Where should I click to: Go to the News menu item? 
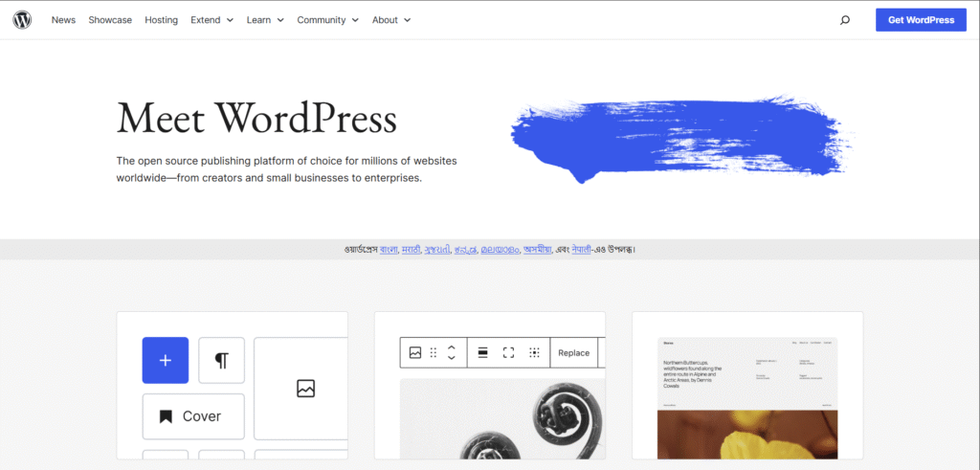coord(63,20)
